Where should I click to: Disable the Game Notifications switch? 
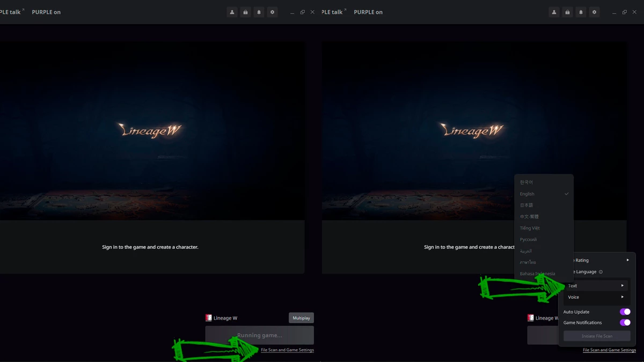625,322
